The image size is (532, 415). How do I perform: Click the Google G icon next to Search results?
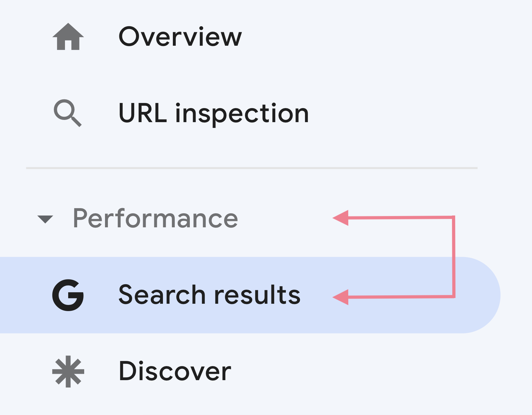tap(68, 295)
